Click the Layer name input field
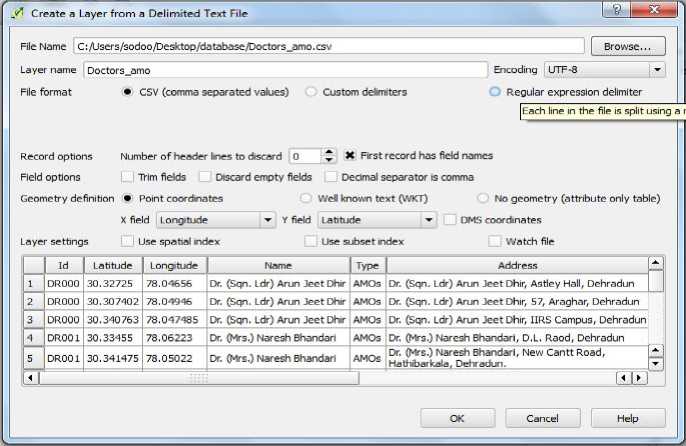The width and height of the screenshot is (686, 446). tap(285, 70)
